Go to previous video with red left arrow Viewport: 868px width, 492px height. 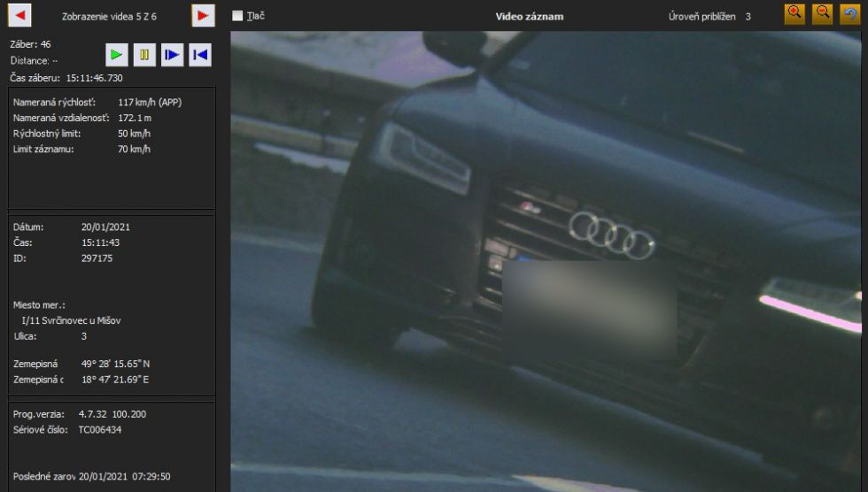click(x=19, y=15)
